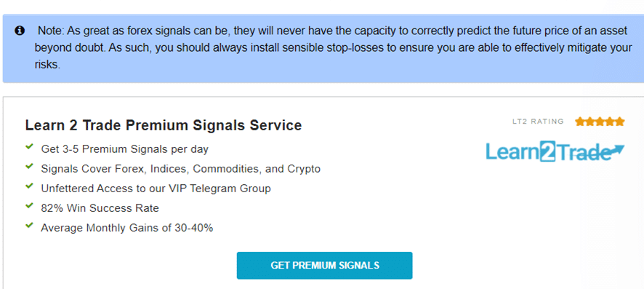The height and width of the screenshot is (289, 644).
Task: Click the last orange star in rating
Action: point(620,122)
